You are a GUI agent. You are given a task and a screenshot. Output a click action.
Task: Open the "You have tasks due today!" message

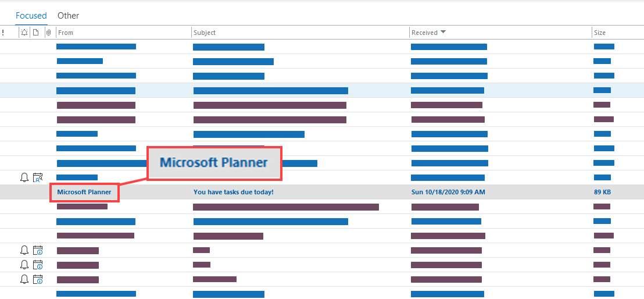233,192
